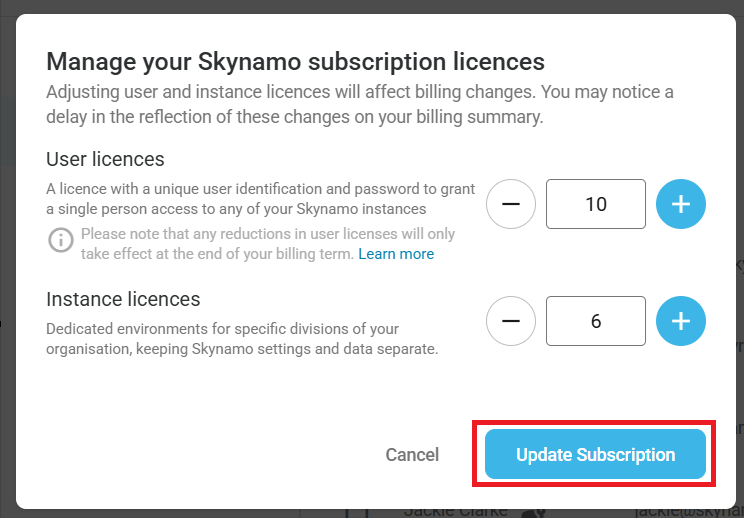Select the User licences heading
Screen dimensions: 744x518
coord(105,159)
